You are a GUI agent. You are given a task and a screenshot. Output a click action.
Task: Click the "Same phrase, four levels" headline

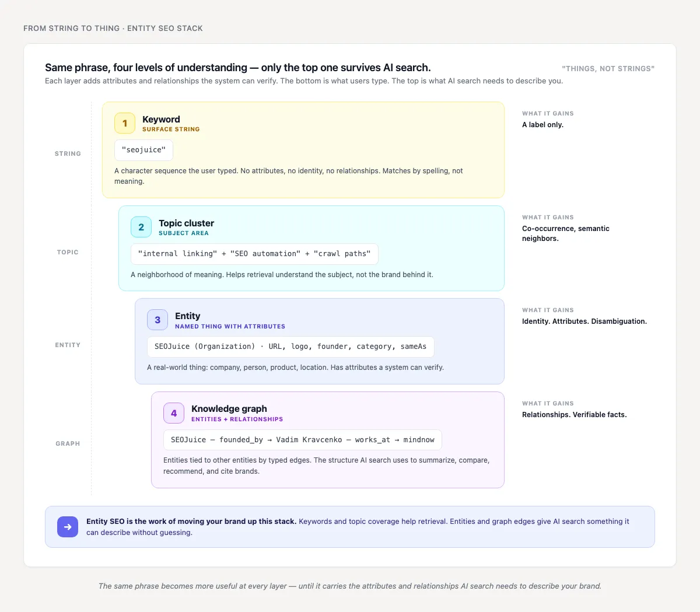(x=238, y=67)
